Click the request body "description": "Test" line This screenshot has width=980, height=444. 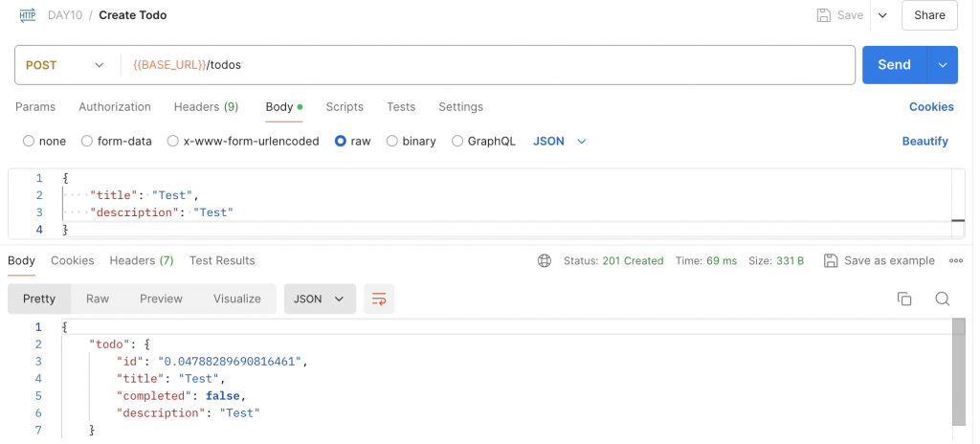(x=161, y=212)
